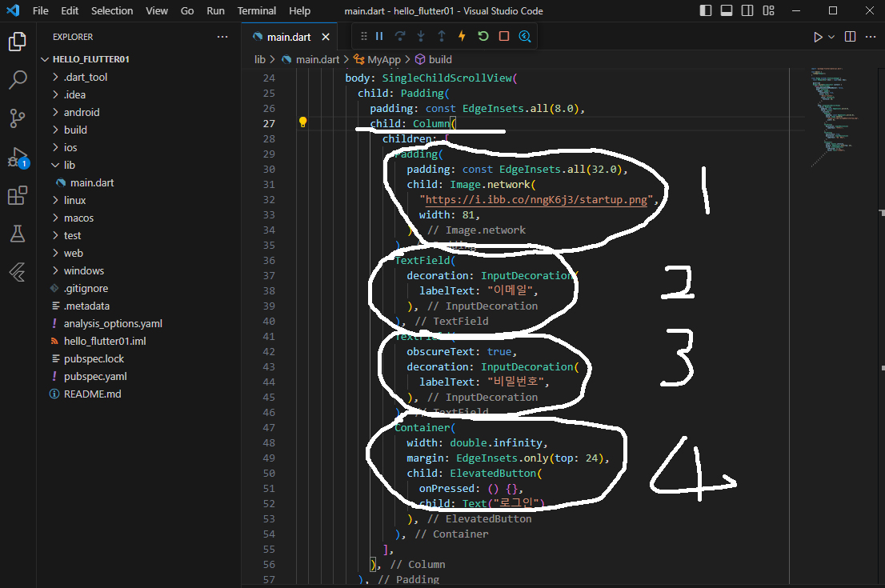
Task: Expand the macos folder
Action: click(x=139, y=218)
